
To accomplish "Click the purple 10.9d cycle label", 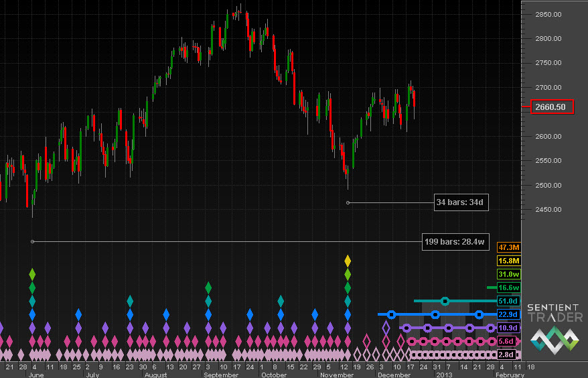I will (506, 328).
